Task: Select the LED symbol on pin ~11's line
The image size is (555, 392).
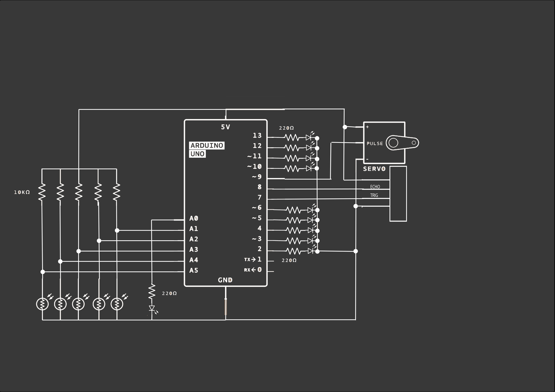Action: pos(310,157)
